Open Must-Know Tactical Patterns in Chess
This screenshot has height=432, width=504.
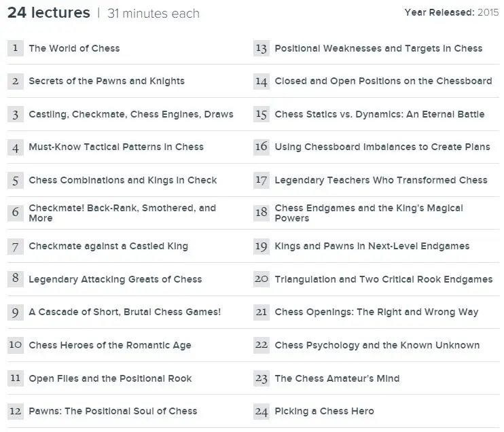coord(116,147)
